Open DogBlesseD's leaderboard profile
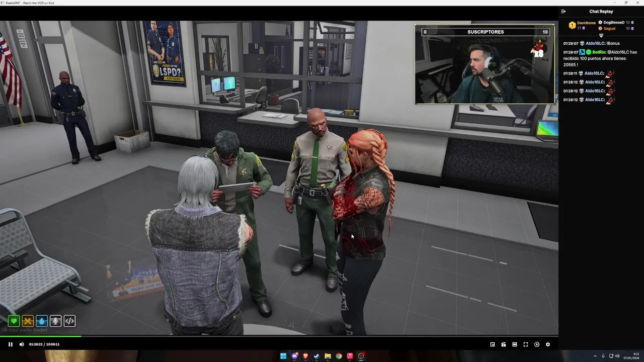Screen dimensions: 644x362 614,23
